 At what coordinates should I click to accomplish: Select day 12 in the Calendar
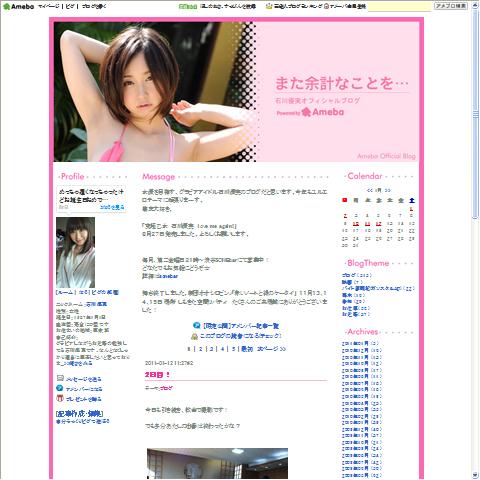[x=378, y=224]
